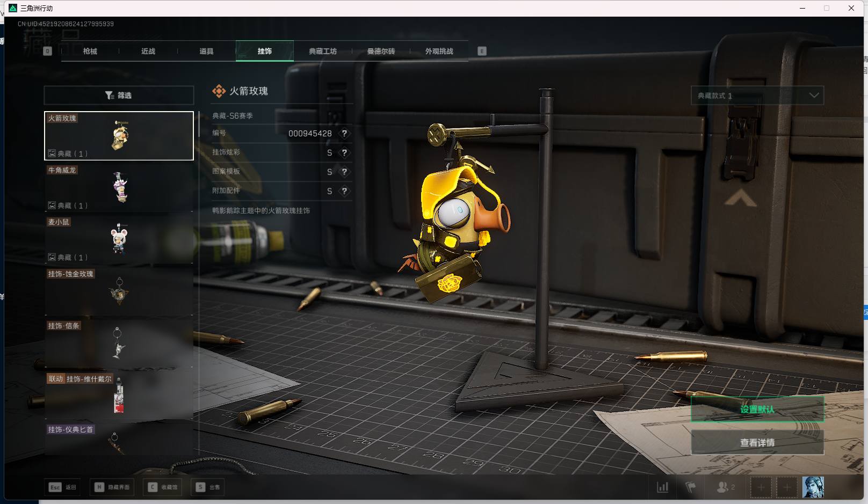Viewport: 868px width, 504px height.
Task: Choose the 挂饰-蚀金玫瑰 charm
Action: (x=119, y=291)
